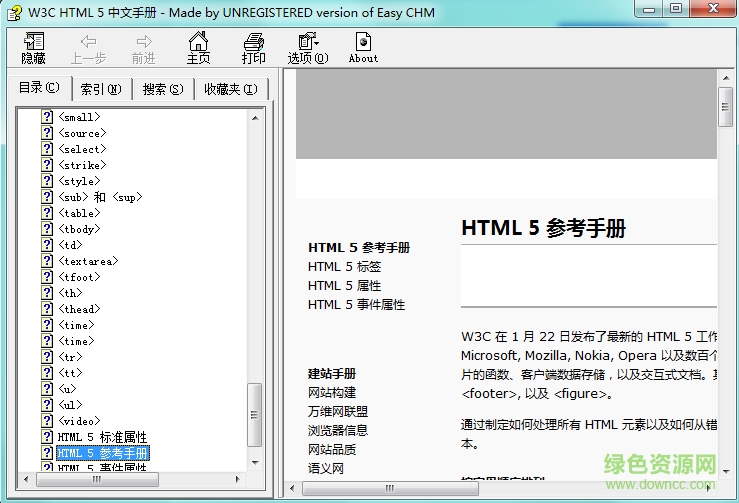
Task: Click the help icon beside HTML 5 标准属性
Action: tap(47, 437)
